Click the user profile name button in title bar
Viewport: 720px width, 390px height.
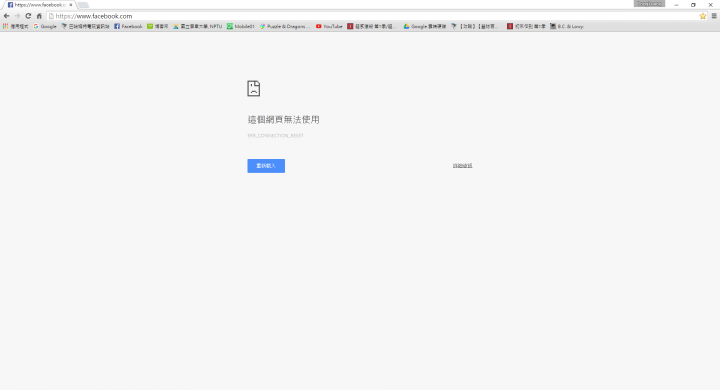pos(649,4)
